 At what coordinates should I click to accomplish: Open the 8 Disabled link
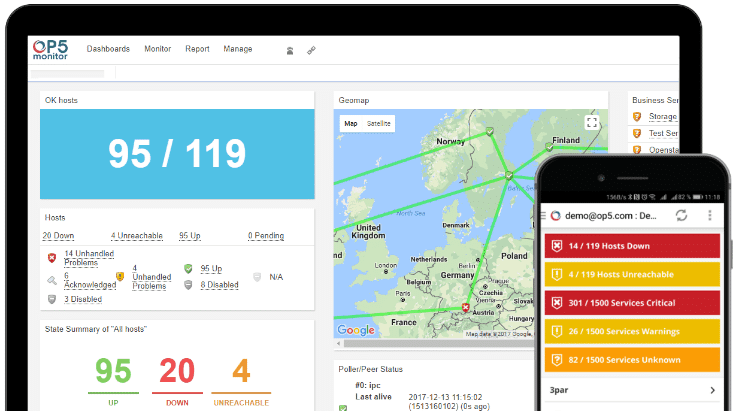pyautogui.click(x=220, y=285)
